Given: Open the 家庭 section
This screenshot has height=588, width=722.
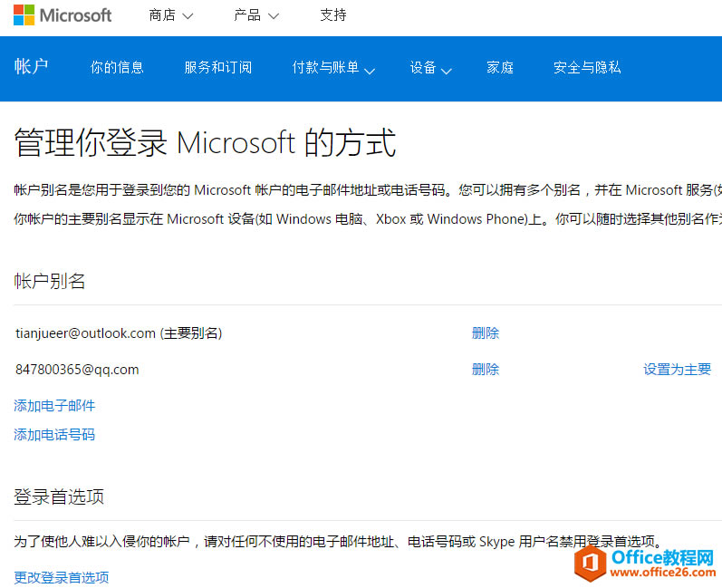Looking at the screenshot, I should tap(500, 68).
